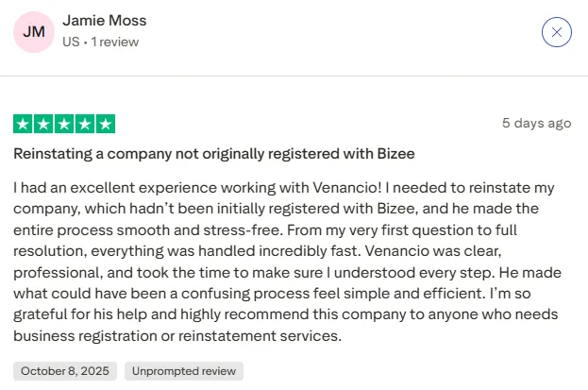Click the 'US' country label

click(71, 42)
